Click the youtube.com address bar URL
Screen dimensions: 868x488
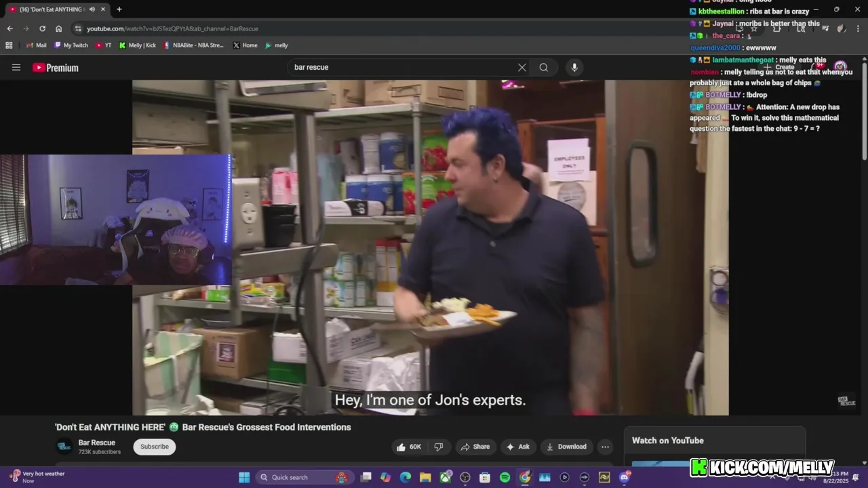point(172,28)
